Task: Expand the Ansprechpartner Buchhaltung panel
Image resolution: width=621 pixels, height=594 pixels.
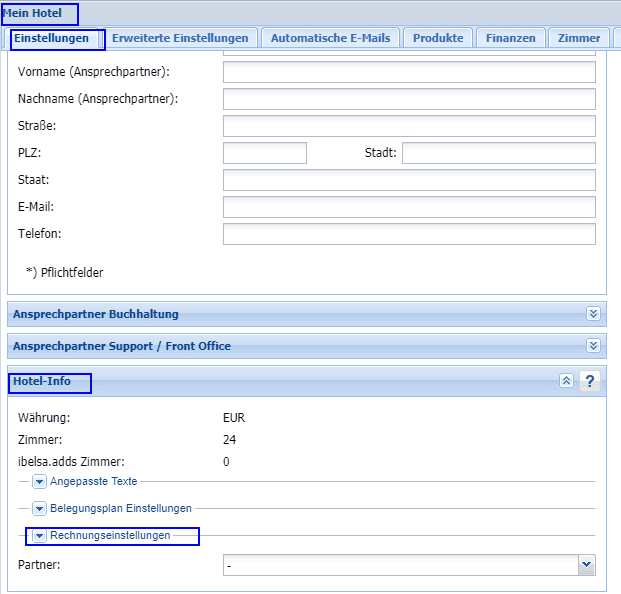Action: (593, 314)
